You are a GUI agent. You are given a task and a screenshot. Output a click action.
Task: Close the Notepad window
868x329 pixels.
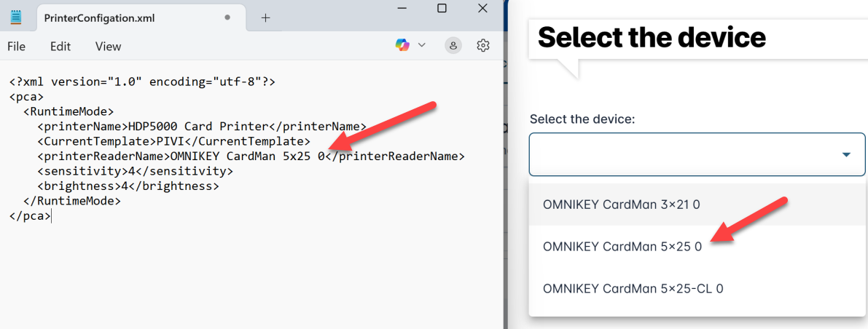coord(482,8)
